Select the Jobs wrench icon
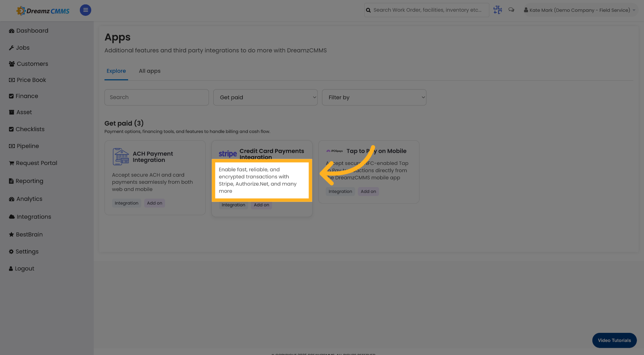This screenshot has height=355, width=644. (x=11, y=47)
